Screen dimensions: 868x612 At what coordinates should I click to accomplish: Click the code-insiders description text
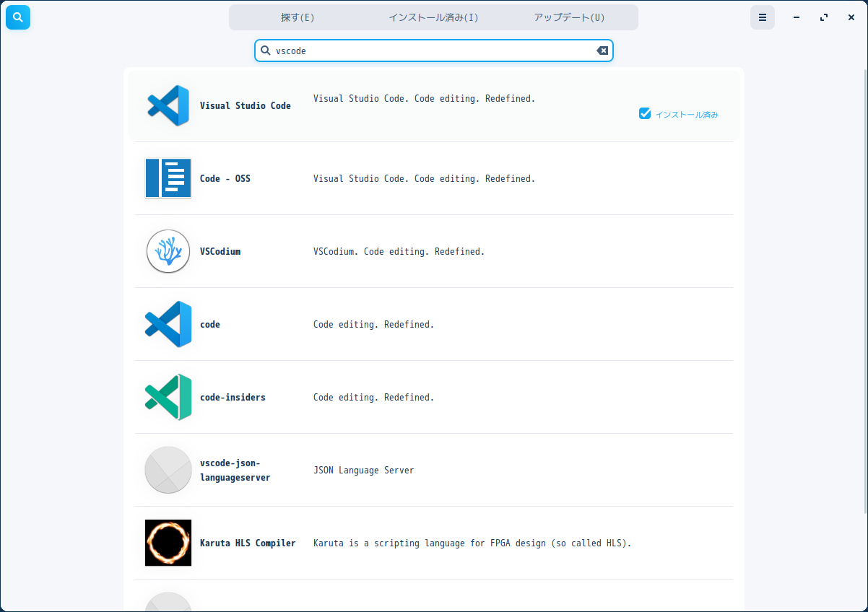point(374,397)
